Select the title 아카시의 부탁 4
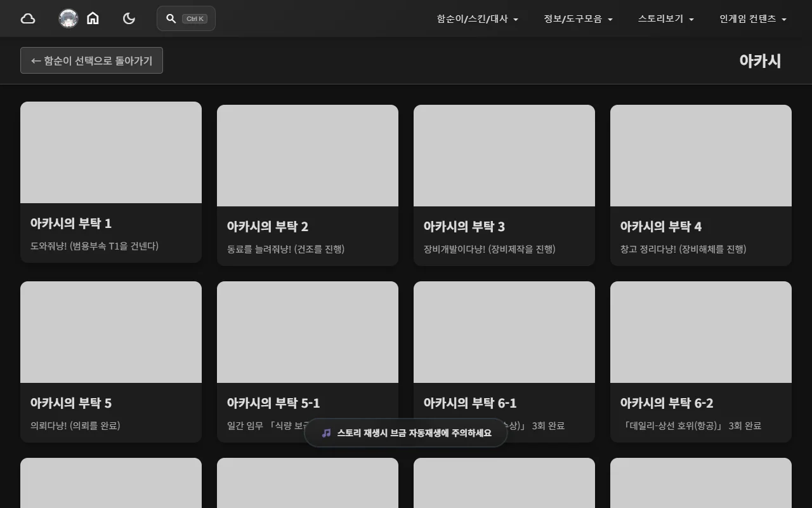Viewport: 812px width, 508px height. point(660,227)
